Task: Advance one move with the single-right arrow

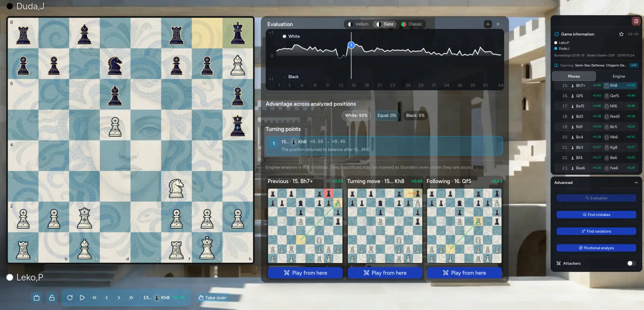Action: (119, 297)
